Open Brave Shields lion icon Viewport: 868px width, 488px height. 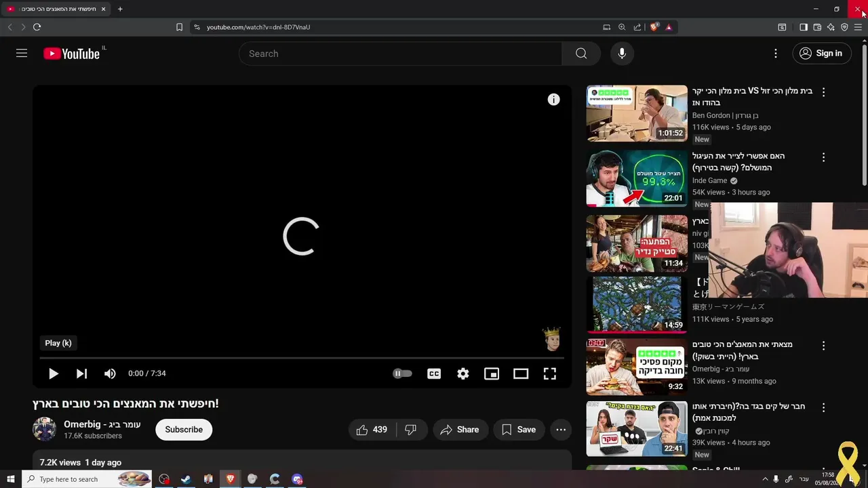(654, 27)
